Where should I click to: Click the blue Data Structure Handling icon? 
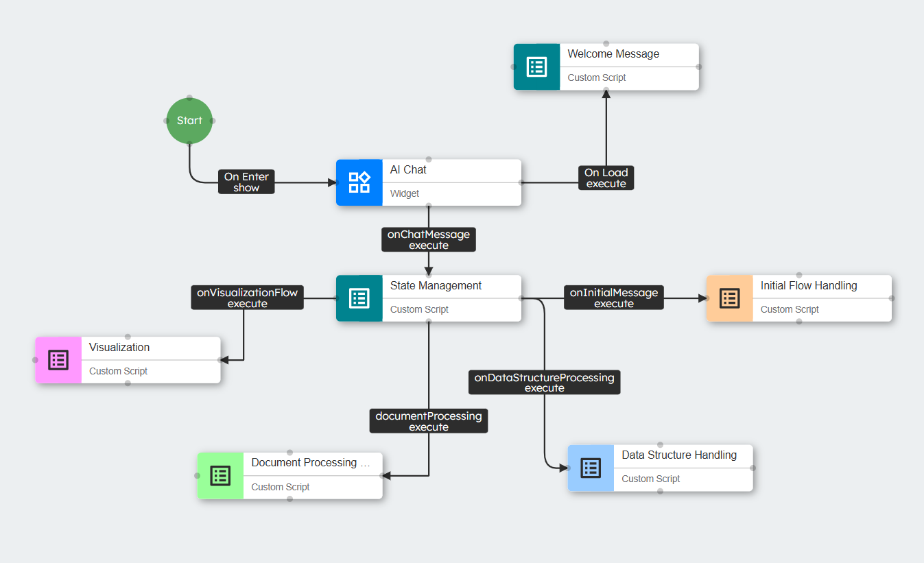click(591, 468)
